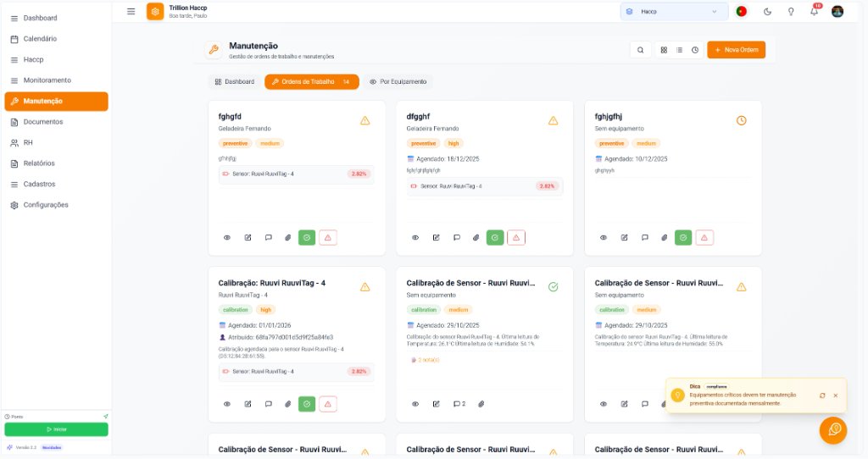Click warning icon on fghgfd card
The width and height of the screenshot is (868, 459).
click(x=364, y=120)
